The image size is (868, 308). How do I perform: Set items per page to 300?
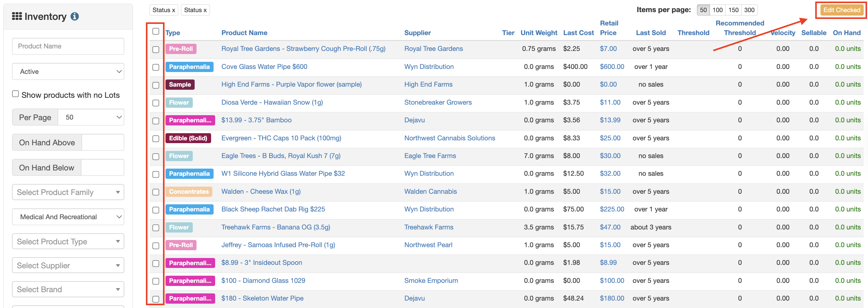pyautogui.click(x=749, y=10)
